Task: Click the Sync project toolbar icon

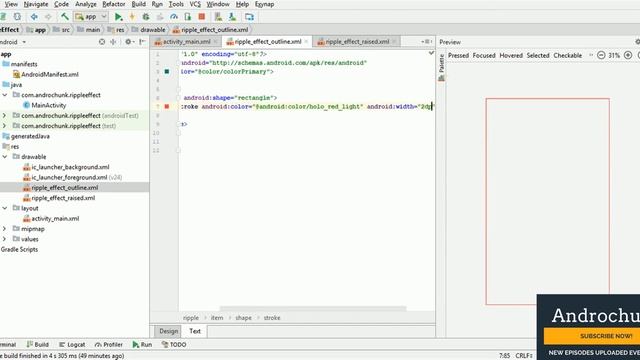Action: click(x=17, y=17)
